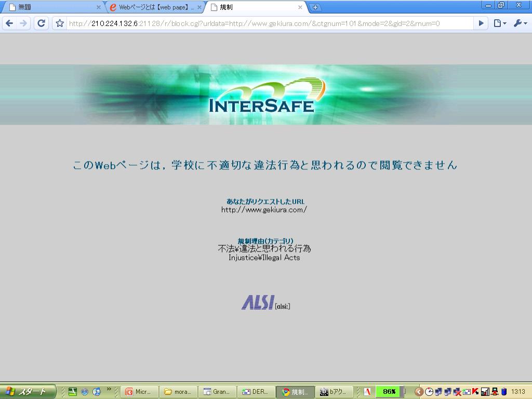Switch to the Gran... taskbar window
The width and height of the screenshot is (532, 399).
(217, 392)
